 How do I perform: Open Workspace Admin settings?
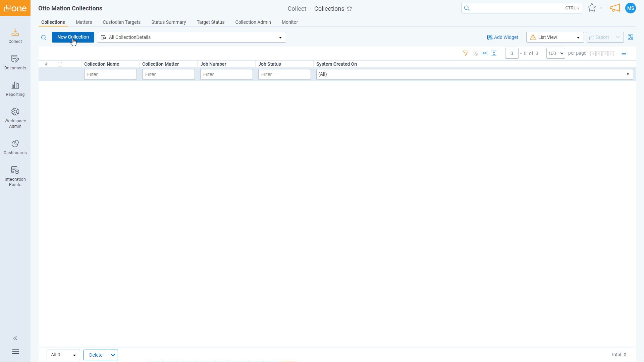tap(15, 117)
